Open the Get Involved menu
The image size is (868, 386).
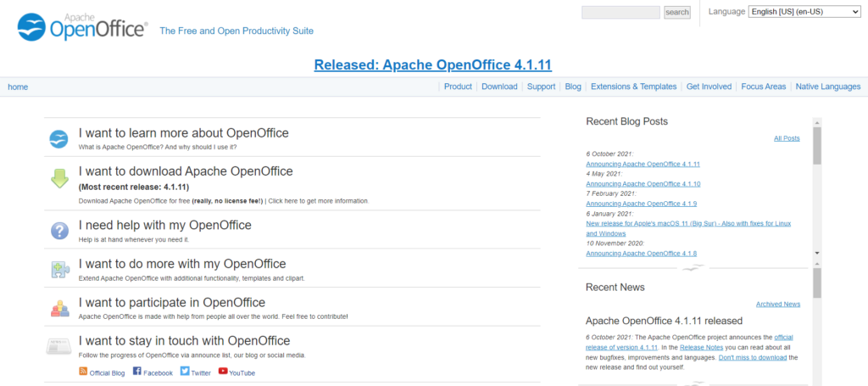click(709, 87)
